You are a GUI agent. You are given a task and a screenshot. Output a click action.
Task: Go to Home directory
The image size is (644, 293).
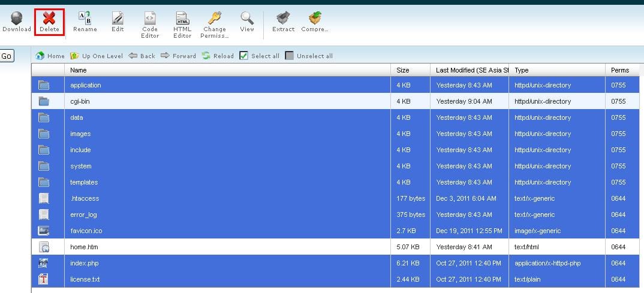pyautogui.click(x=50, y=56)
